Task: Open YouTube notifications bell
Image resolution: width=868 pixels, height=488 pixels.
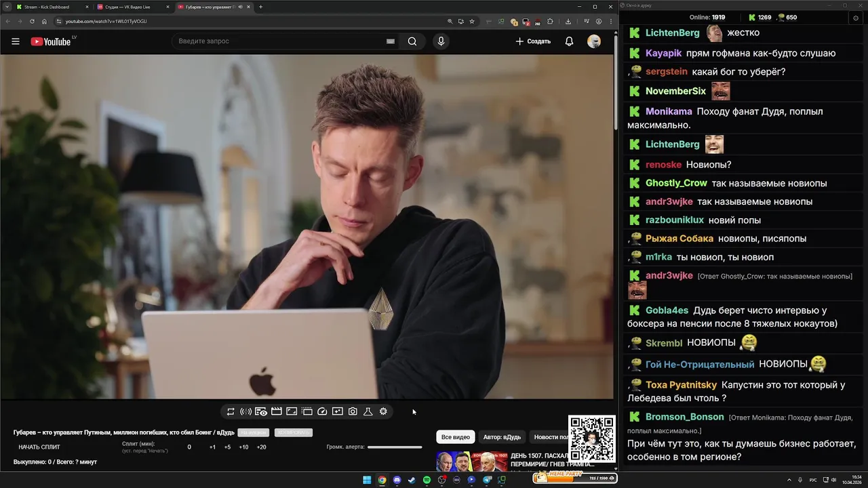Action: (x=570, y=41)
